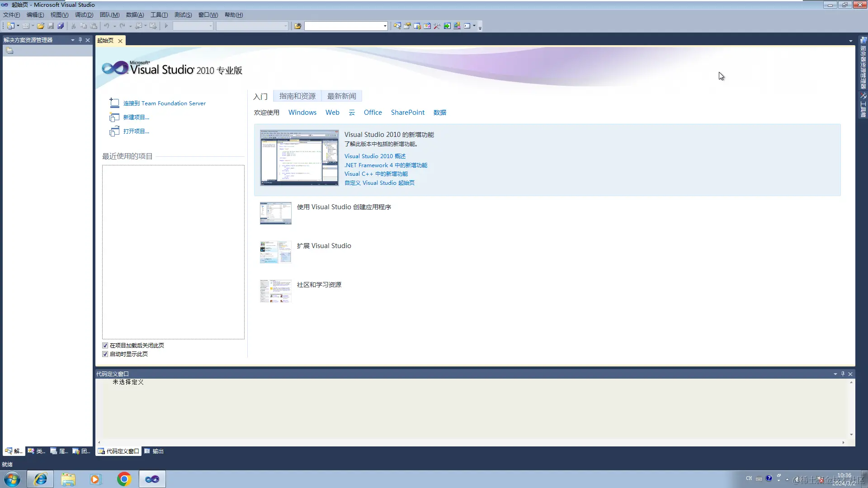The width and height of the screenshot is (868, 488).
Task: Open Solution Explorer window position dropdown
Action: pyautogui.click(x=72, y=40)
